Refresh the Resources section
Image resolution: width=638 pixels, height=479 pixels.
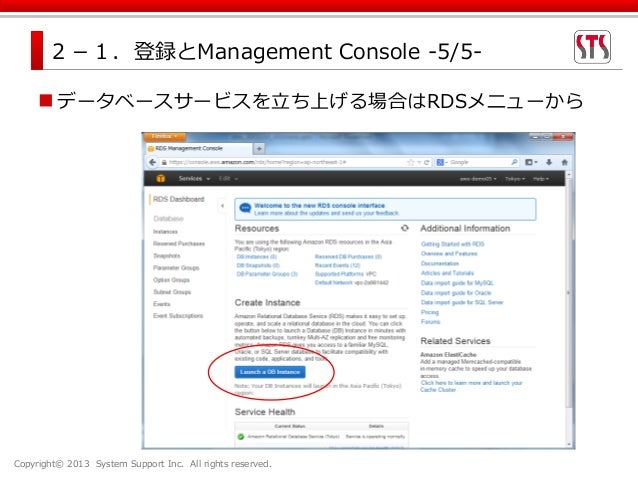(405, 228)
